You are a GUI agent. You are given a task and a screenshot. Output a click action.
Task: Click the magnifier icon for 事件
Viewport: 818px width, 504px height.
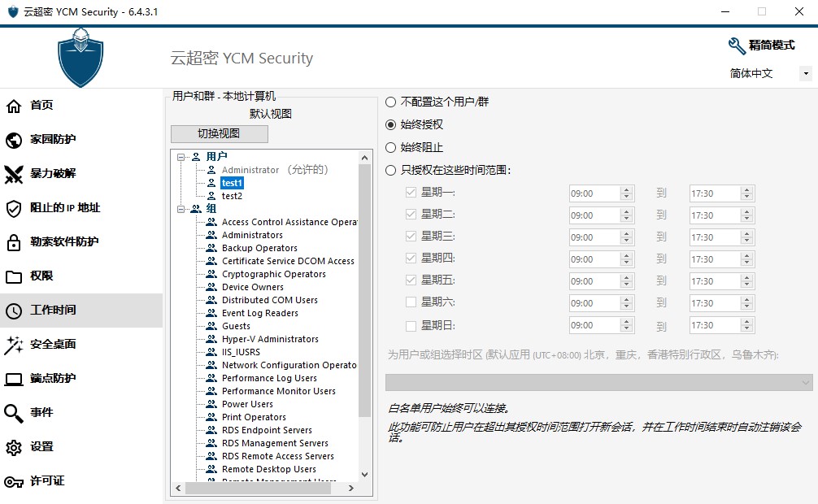point(14,413)
